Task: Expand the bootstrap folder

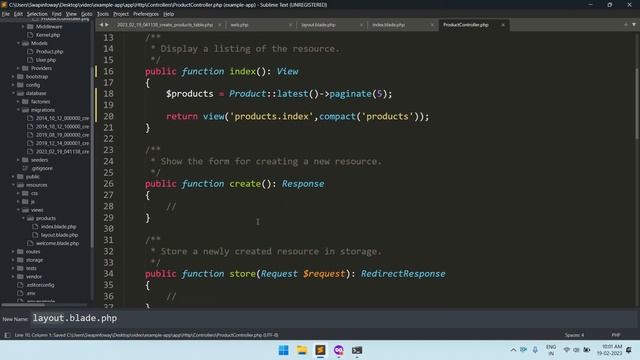Action: (13, 76)
